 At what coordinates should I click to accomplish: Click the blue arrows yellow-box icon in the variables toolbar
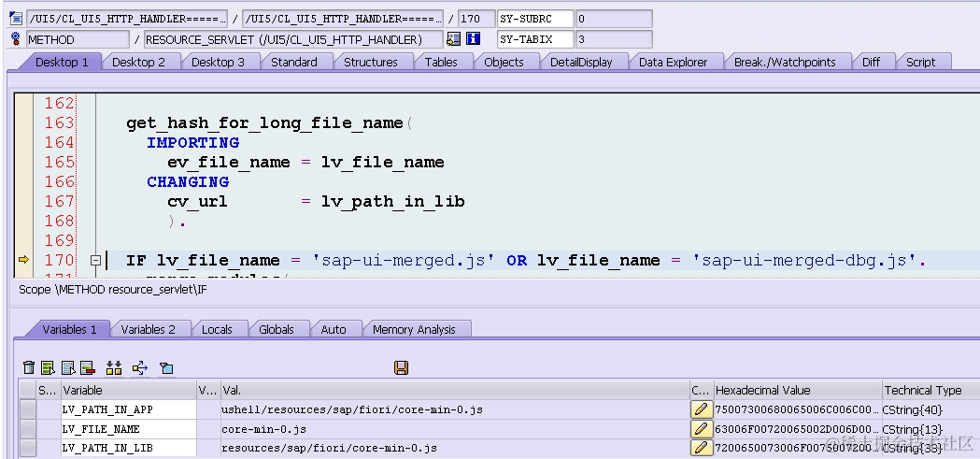click(140, 367)
